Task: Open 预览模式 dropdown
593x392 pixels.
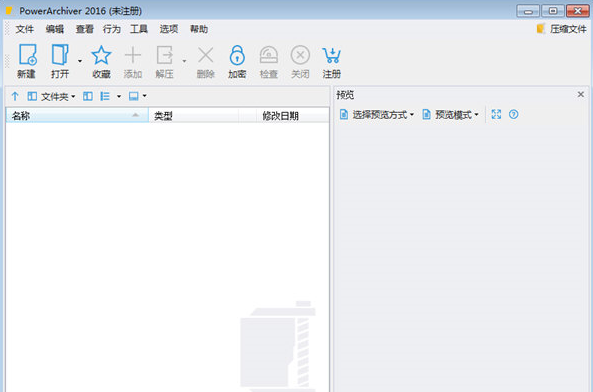Action: coord(450,115)
